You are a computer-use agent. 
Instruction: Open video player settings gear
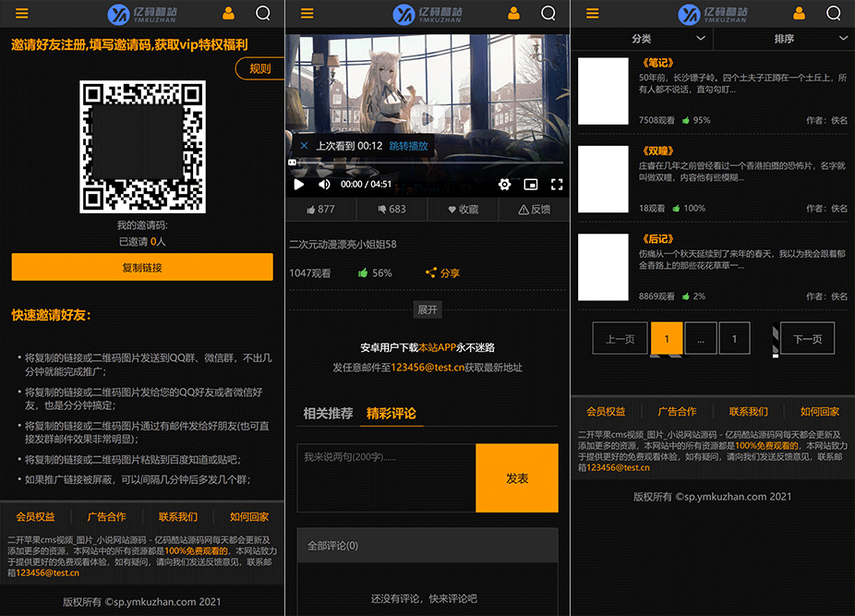504,185
